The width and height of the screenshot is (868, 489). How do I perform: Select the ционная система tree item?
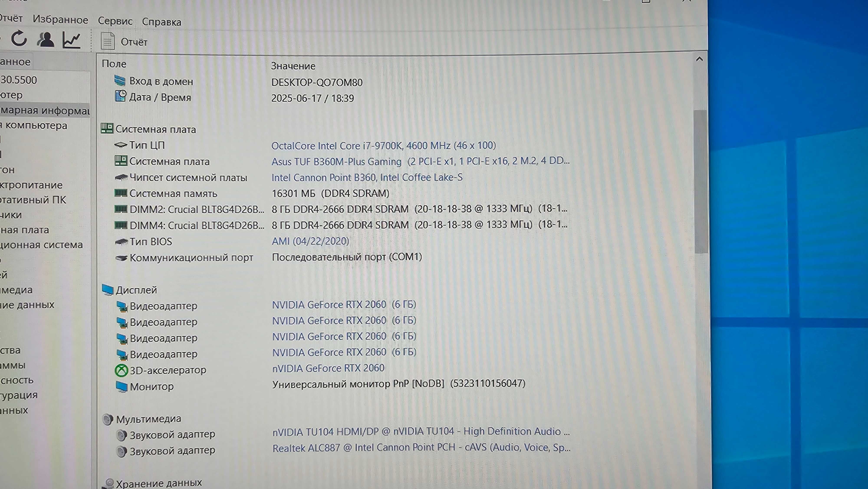[41, 244]
